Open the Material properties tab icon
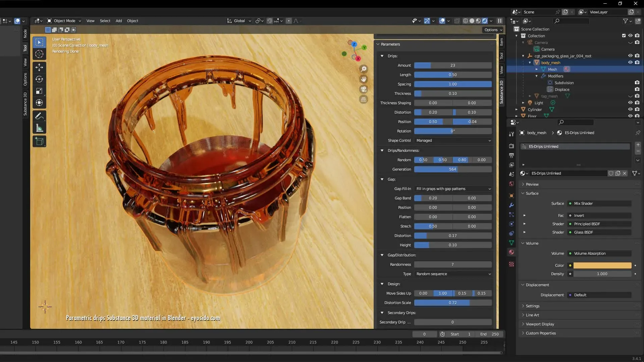 pos(511,252)
